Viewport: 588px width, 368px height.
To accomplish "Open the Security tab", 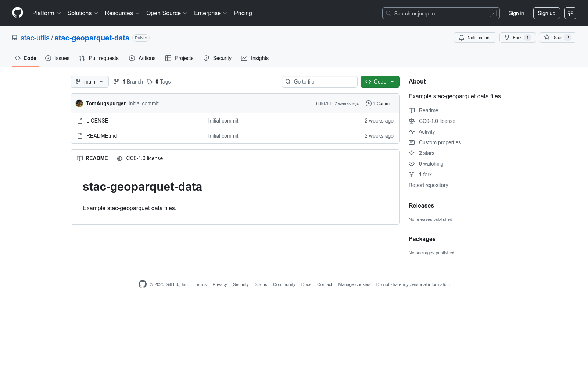I will 218,58.
